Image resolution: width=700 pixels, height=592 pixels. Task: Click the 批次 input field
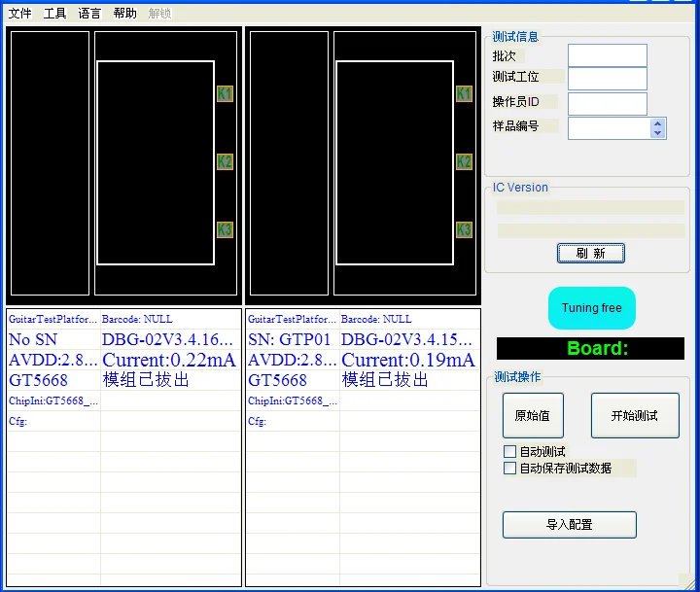coord(607,55)
